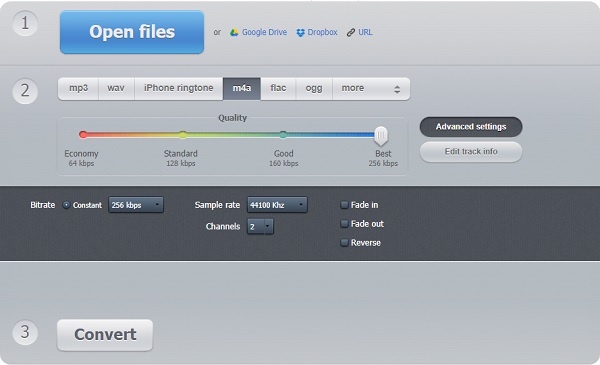Open the 256 kbps bitrate dropdown
Image resolution: width=600 pixels, height=365 pixels.
click(x=136, y=205)
